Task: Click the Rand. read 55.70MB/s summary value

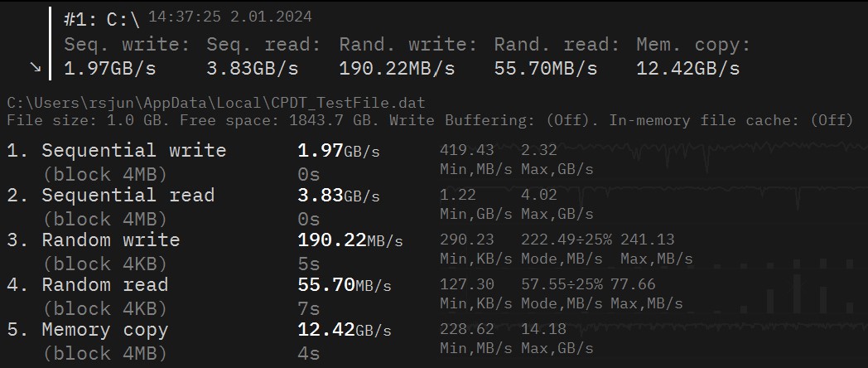Action: click(545, 68)
